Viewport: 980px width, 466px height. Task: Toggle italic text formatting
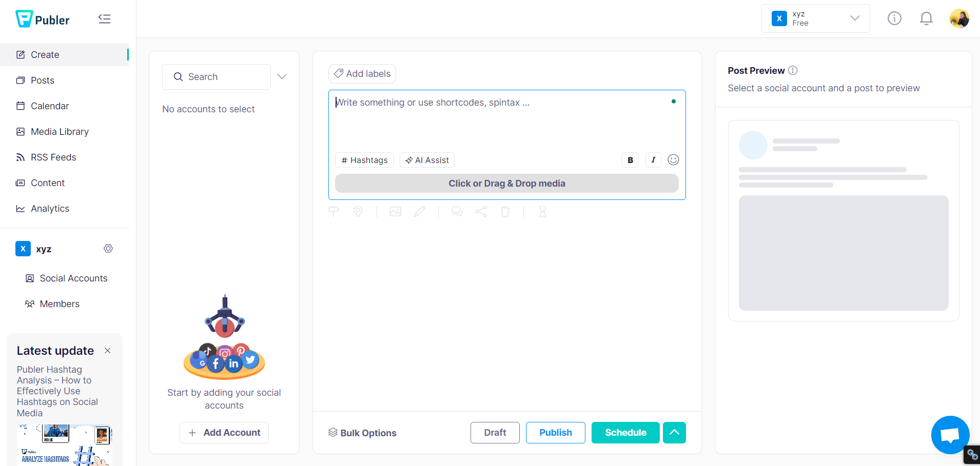point(653,159)
